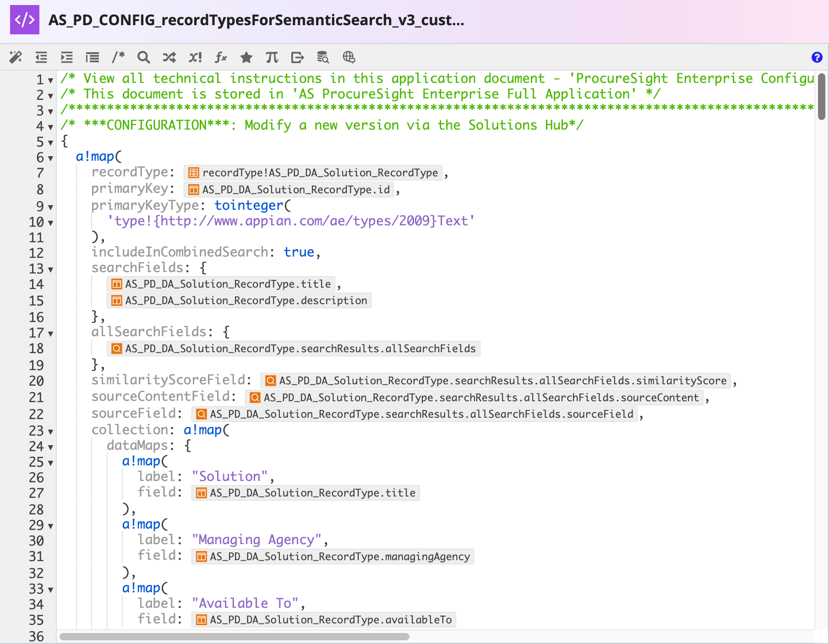The width and height of the screenshot is (829, 644).
Task: Click the searchResults.allSearchFields.sourceField reference
Action: [x=414, y=414]
